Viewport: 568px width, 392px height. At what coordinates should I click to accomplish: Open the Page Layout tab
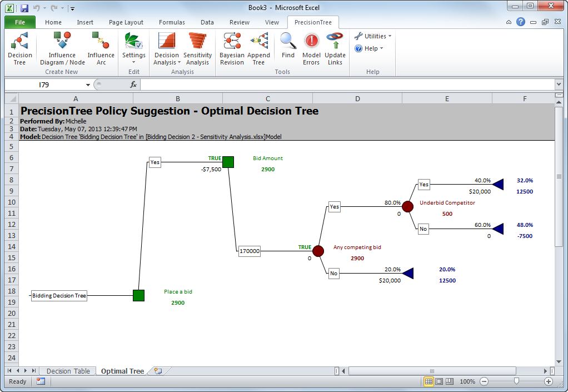(126, 22)
